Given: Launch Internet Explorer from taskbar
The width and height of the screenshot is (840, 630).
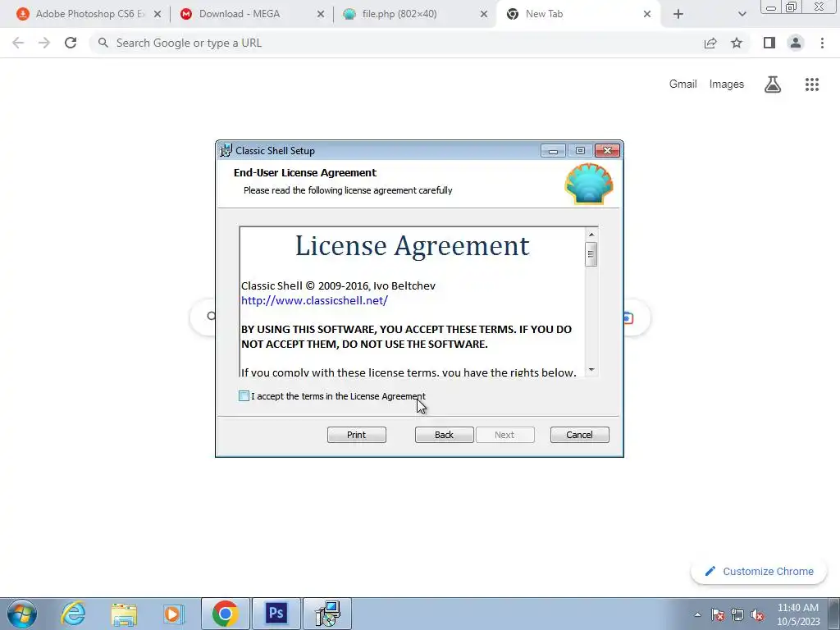Looking at the screenshot, I should [x=73, y=614].
